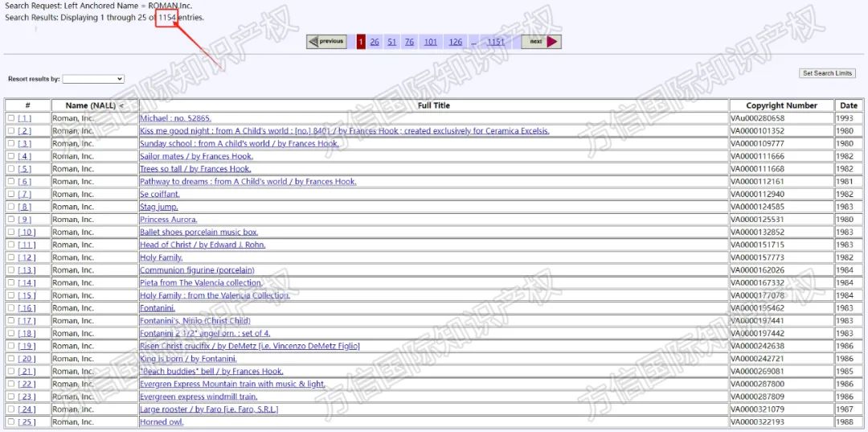Screen dimensions: 868x432
Task: Open record link [ 19 ]
Action: pyautogui.click(x=27, y=346)
